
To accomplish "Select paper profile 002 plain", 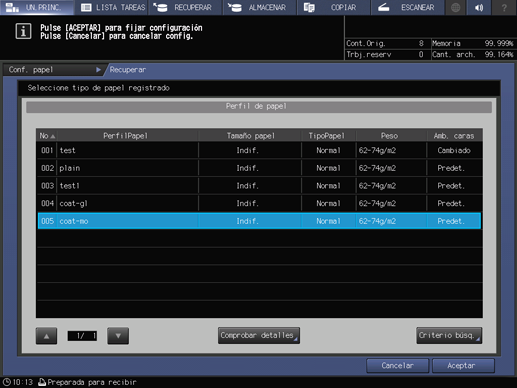I will click(259, 168).
